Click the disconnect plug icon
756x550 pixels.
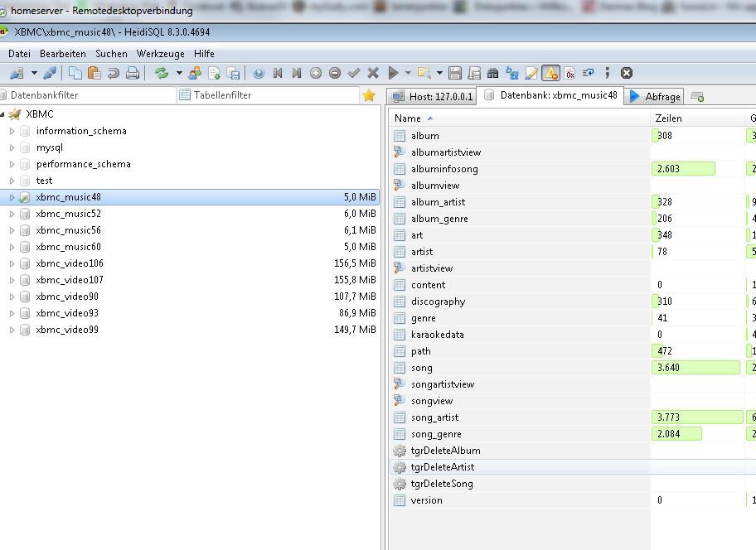(50, 73)
